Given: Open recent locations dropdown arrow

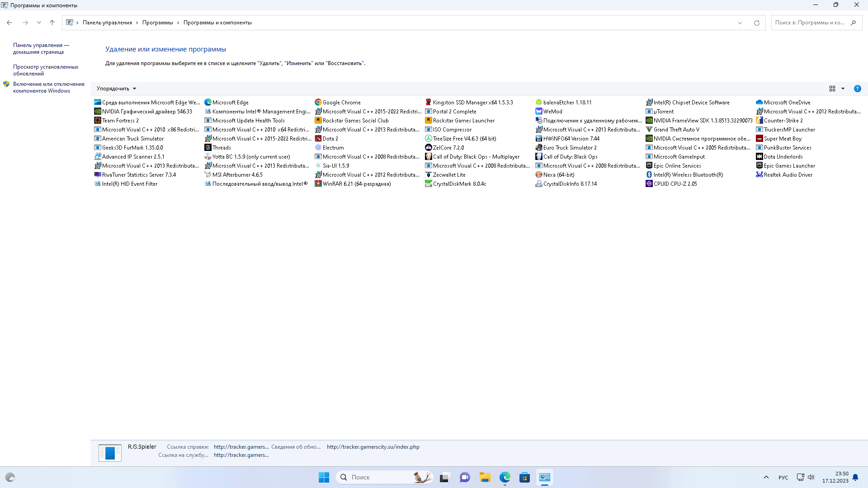Looking at the screenshot, I should [39, 23].
